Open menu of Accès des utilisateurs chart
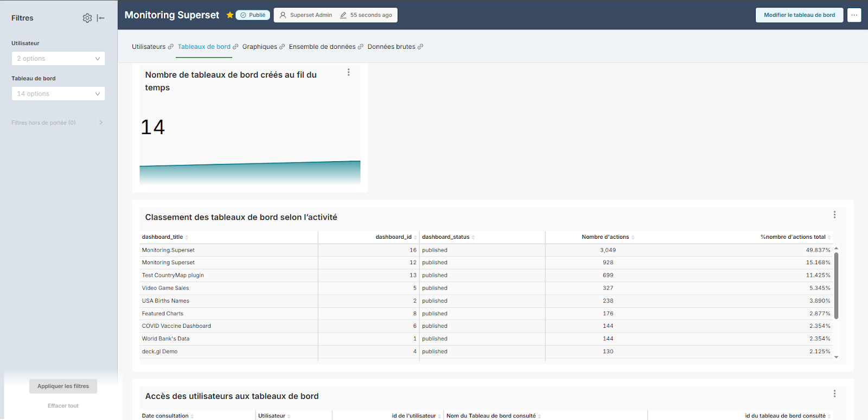The height and width of the screenshot is (420, 868). 834,394
